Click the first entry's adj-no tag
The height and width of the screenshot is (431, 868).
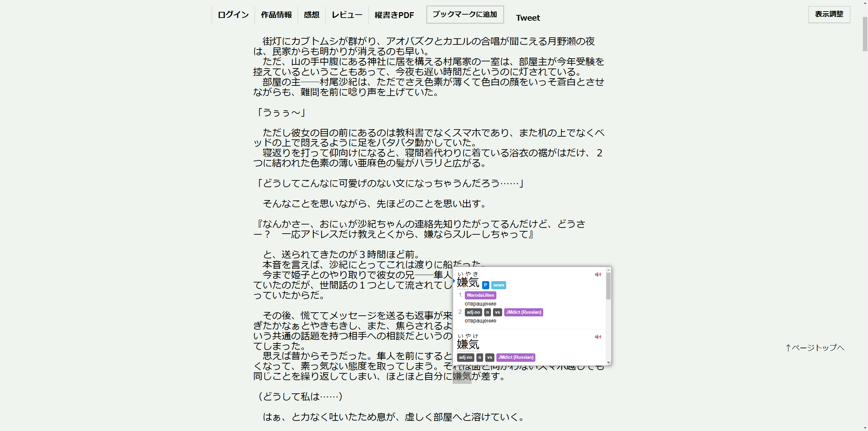pyautogui.click(x=473, y=312)
